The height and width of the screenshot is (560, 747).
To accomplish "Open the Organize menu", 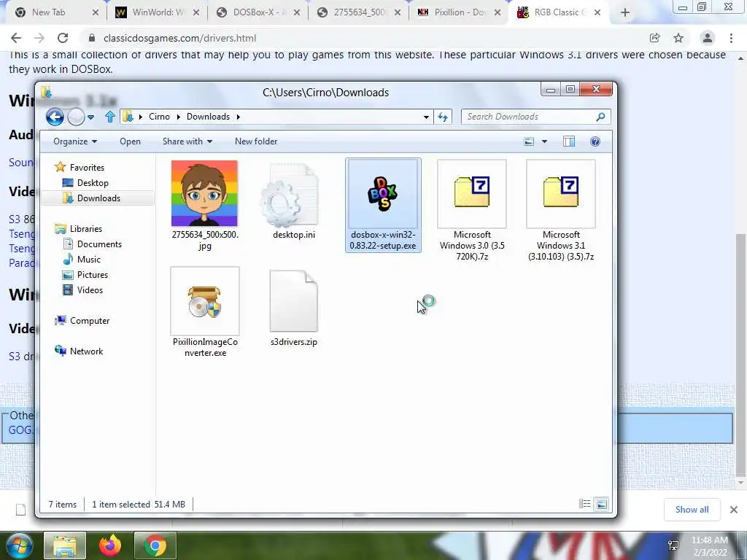I will (x=75, y=141).
